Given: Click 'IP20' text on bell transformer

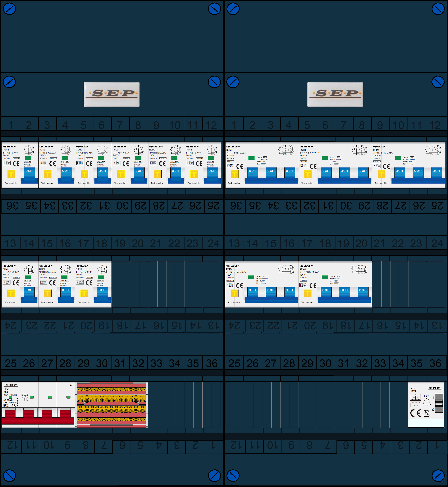Looking at the screenshot, I should 426,396.
